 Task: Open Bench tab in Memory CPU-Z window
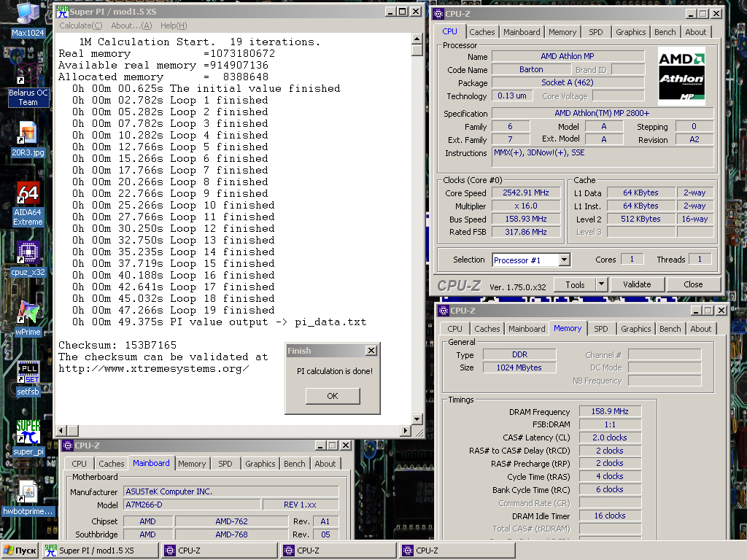point(670,329)
